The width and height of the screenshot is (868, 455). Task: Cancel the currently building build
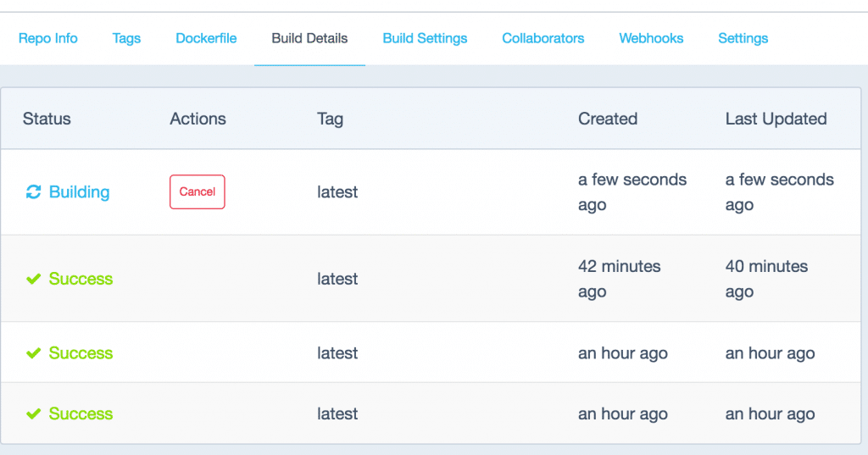coord(197,191)
